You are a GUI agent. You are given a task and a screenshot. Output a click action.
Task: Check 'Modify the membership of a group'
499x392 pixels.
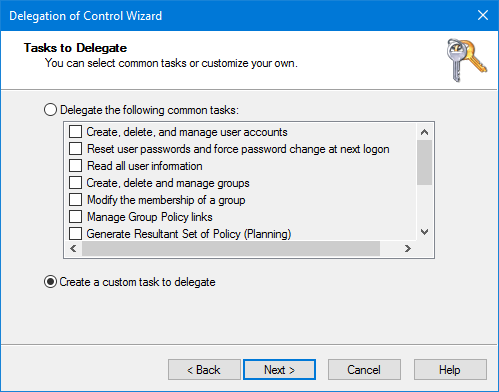(75, 200)
